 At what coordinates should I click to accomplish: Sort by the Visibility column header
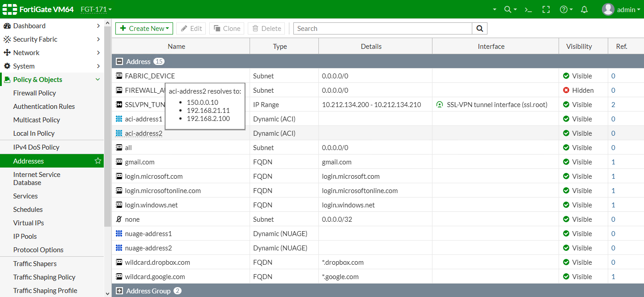click(579, 46)
